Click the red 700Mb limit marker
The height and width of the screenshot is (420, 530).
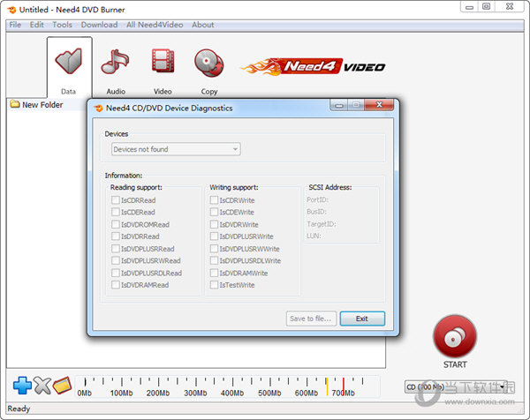(x=344, y=386)
